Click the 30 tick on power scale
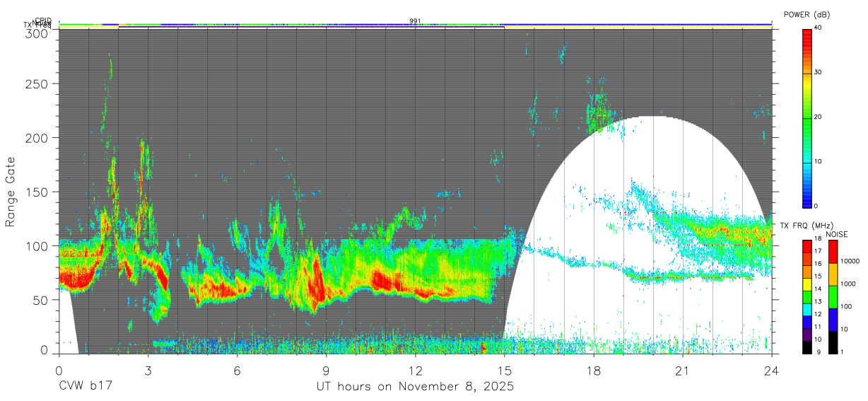This screenshot has width=868, height=401. click(x=819, y=72)
